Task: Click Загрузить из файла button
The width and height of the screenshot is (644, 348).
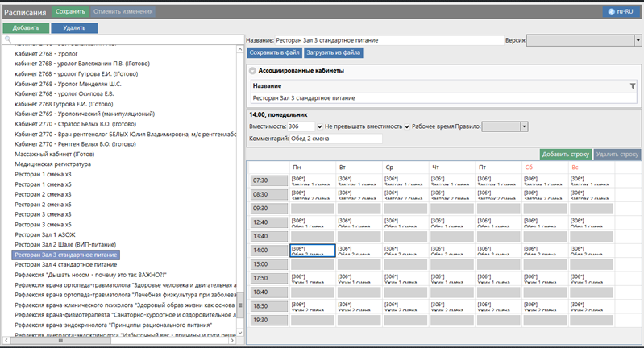Action: click(333, 52)
